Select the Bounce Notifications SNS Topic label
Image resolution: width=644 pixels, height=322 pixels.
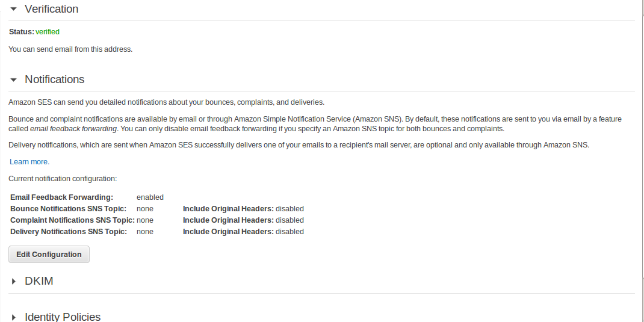pos(68,209)
